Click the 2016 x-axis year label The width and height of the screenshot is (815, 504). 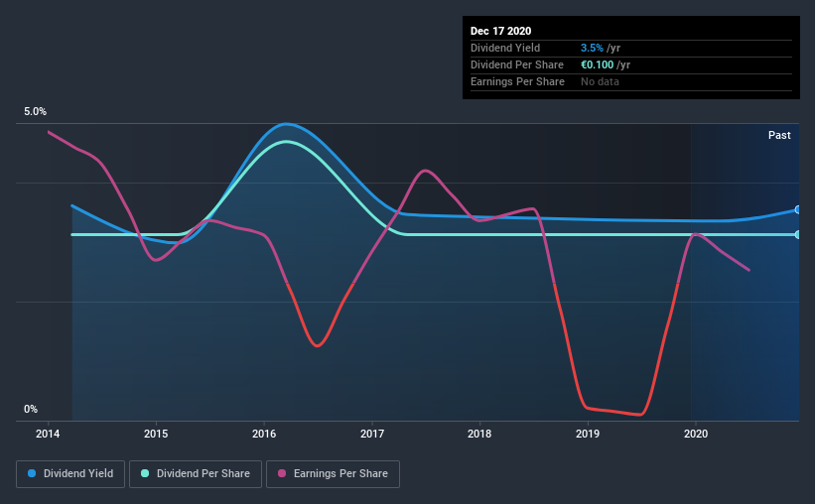tap(264, 434)
